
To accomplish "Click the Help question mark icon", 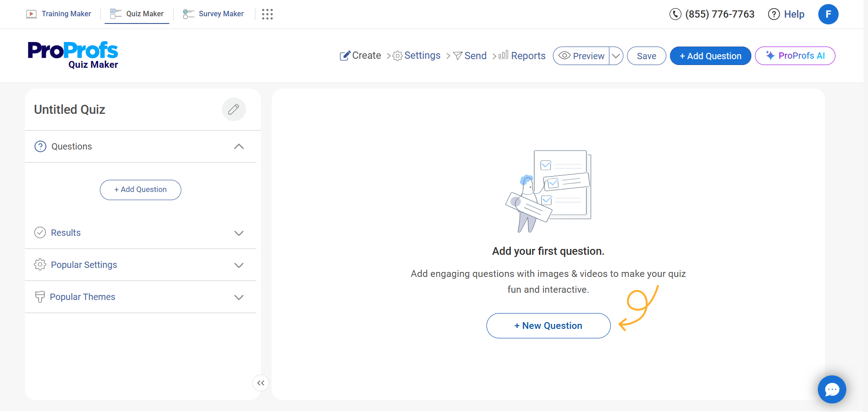I will tap(774, 14).
